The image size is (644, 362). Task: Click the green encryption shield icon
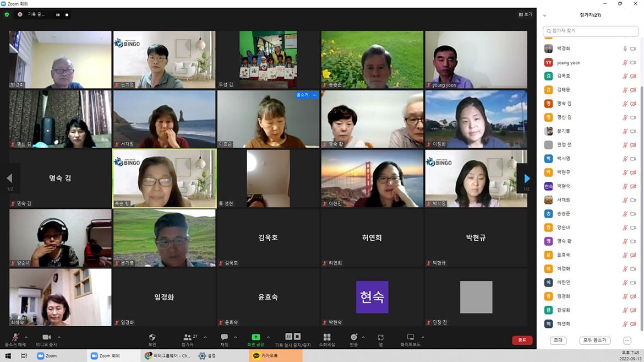[7, 15]
